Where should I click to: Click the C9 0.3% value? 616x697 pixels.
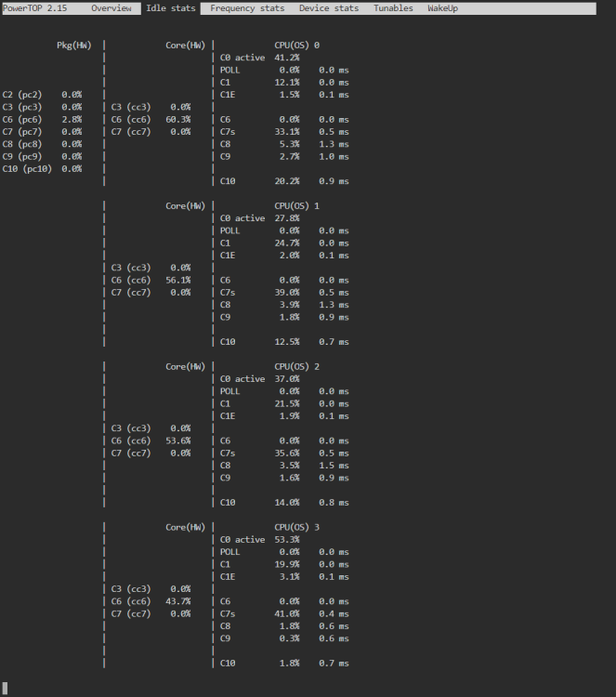(289, 638)
